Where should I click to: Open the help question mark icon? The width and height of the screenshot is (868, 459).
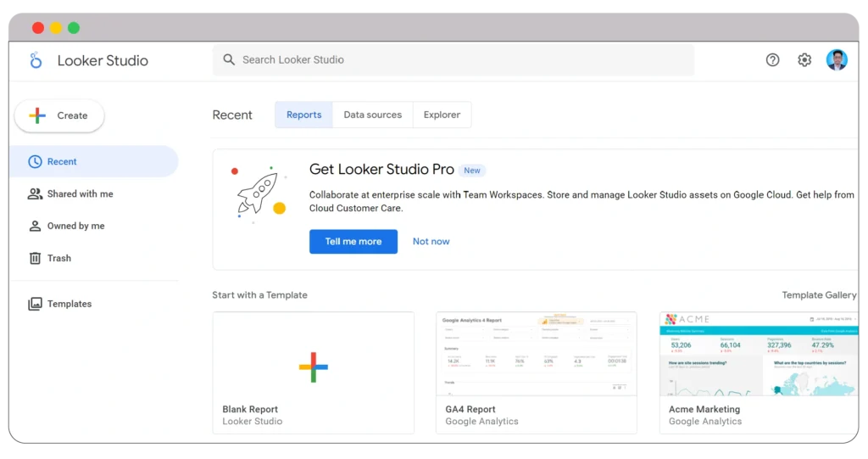click(x=772, y=60)
